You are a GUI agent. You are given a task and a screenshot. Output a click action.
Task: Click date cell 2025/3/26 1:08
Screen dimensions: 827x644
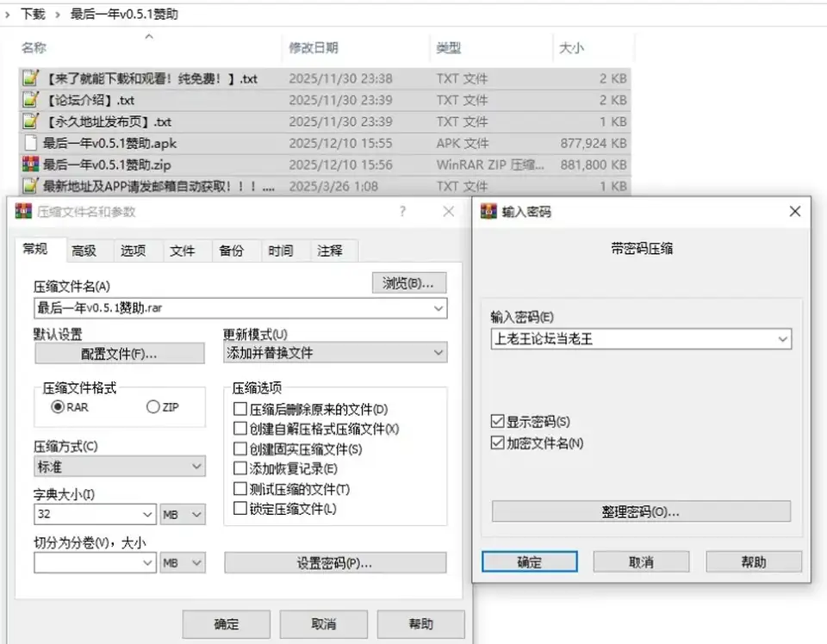coord(333,187)
